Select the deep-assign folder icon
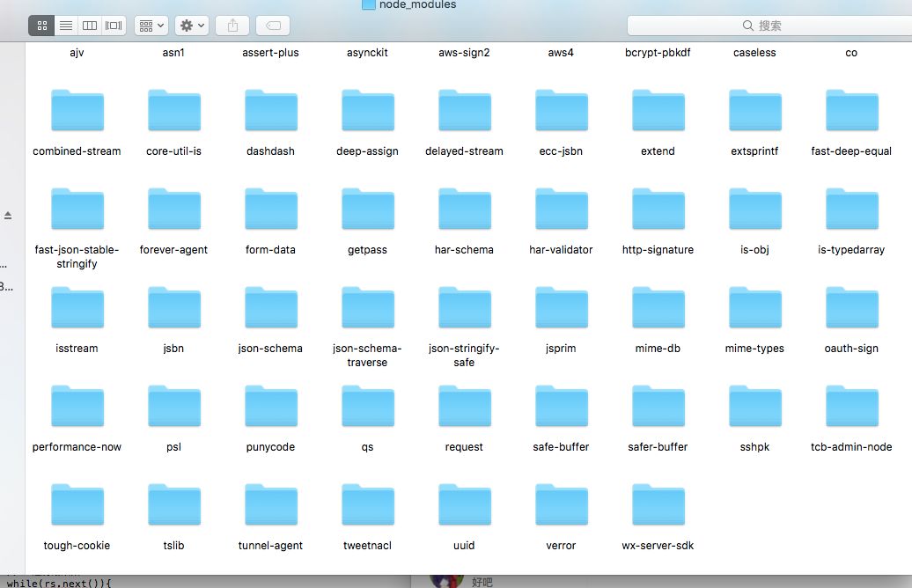This screenshot has width=912, height=588. coord(368,110)
